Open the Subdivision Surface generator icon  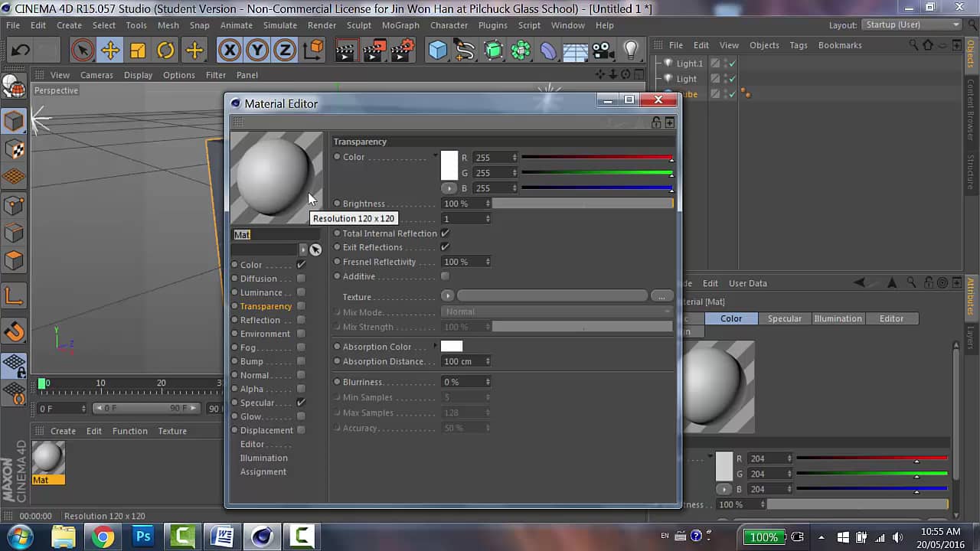pos(493,51)
